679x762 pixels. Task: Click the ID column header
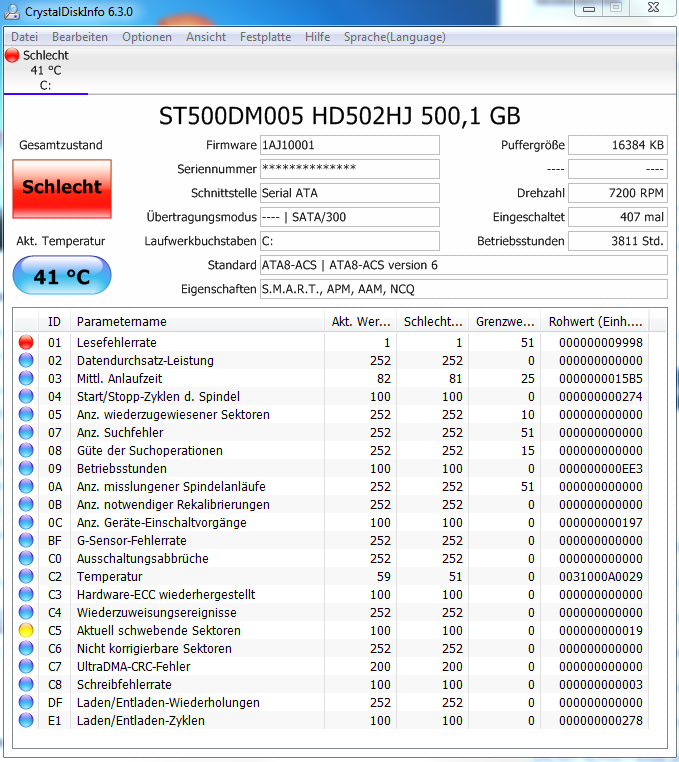[x=54, y=322]
